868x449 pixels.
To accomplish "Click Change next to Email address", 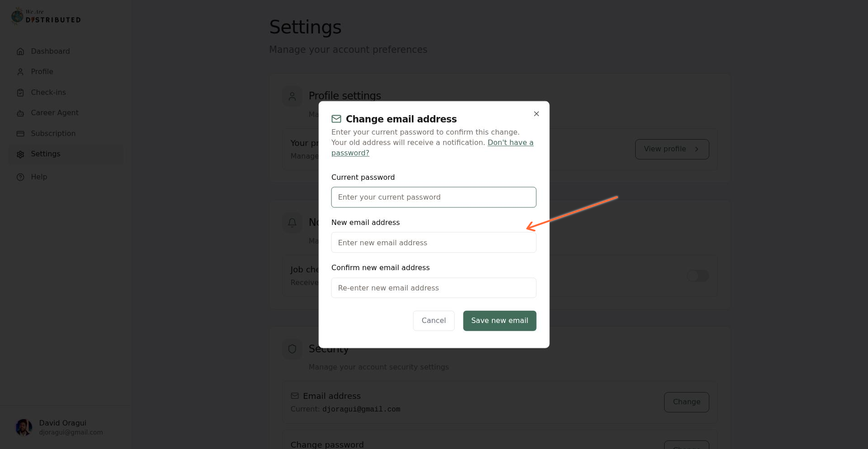I will click(686, 402).
